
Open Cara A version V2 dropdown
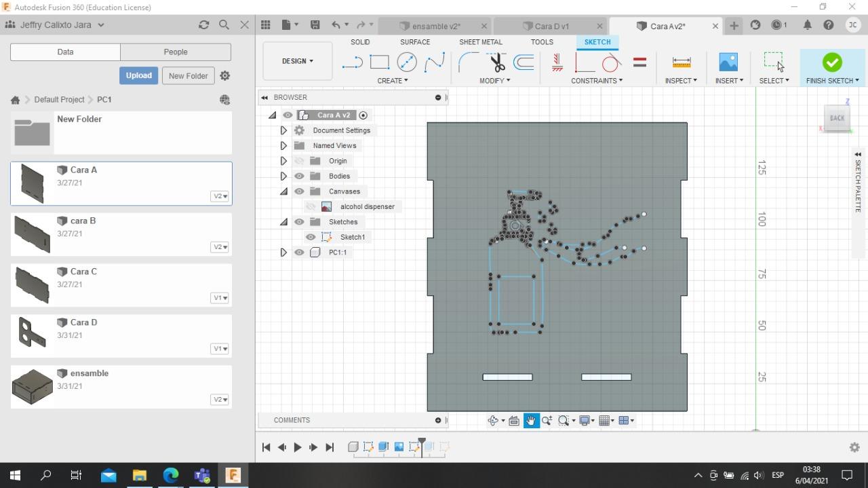click(x=220, y=196)
